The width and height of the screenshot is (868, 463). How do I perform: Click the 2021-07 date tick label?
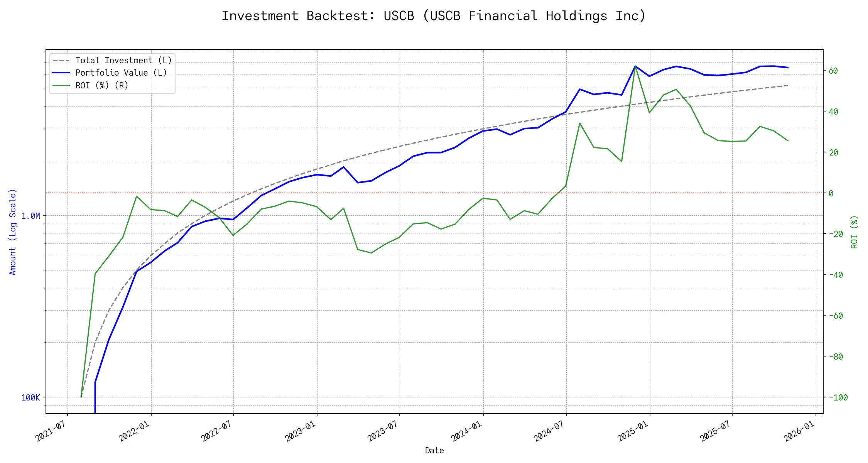click(51, 431)
